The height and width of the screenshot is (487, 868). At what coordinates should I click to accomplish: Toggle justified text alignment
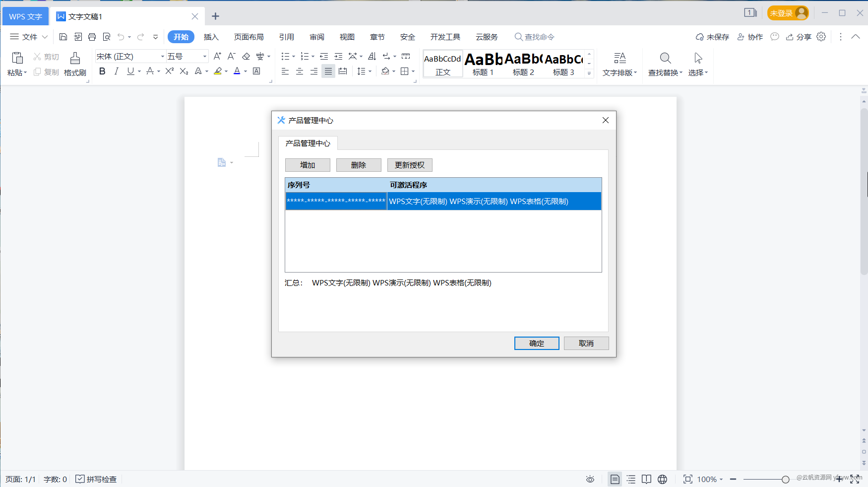click(x=328, y=71)
